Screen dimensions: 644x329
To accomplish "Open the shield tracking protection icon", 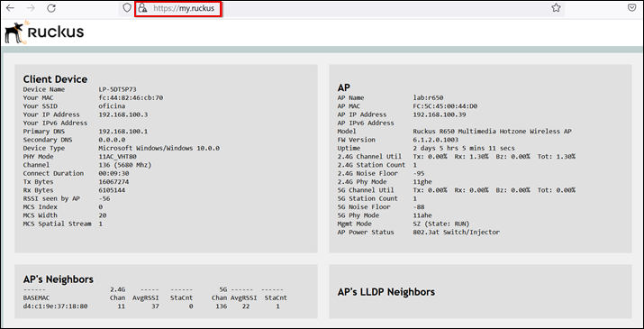I will pyautogui.click(x=127, y=8).
